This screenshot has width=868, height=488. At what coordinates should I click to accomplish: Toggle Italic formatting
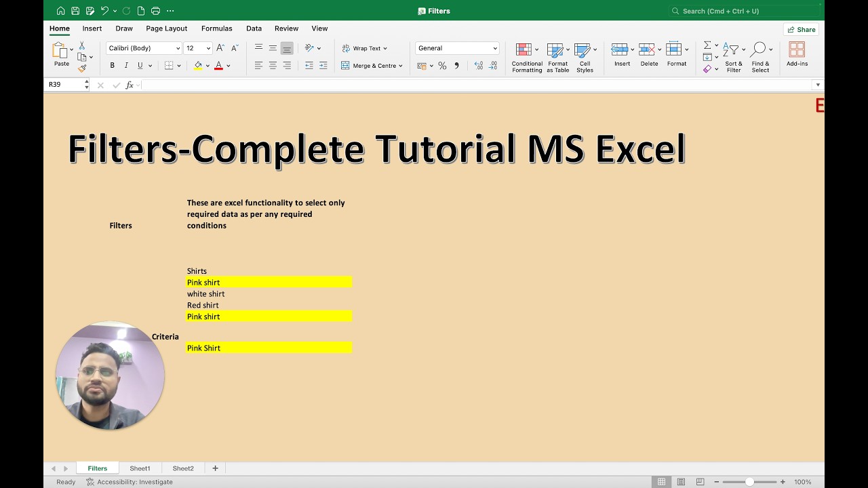coord(126,66)
